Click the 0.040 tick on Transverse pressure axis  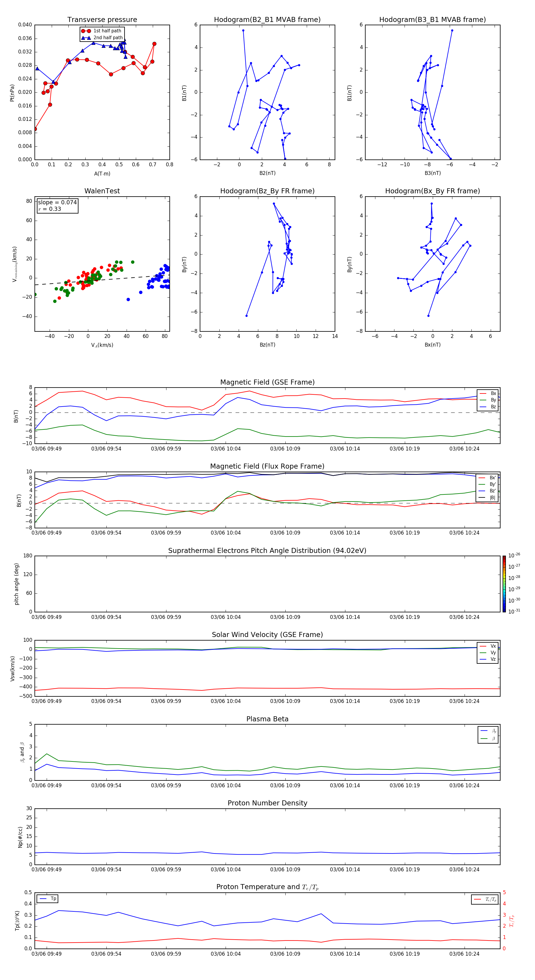25,25
